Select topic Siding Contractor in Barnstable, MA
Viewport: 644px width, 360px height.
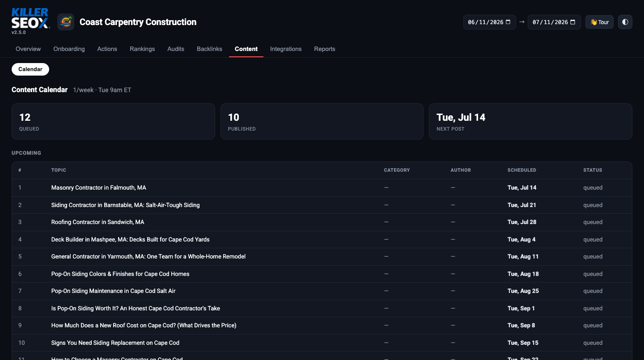pyautogui.click(x=126, y=205)
